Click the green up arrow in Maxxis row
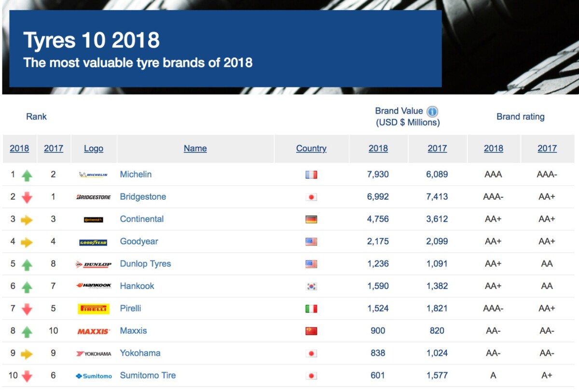 click(27, 332)
